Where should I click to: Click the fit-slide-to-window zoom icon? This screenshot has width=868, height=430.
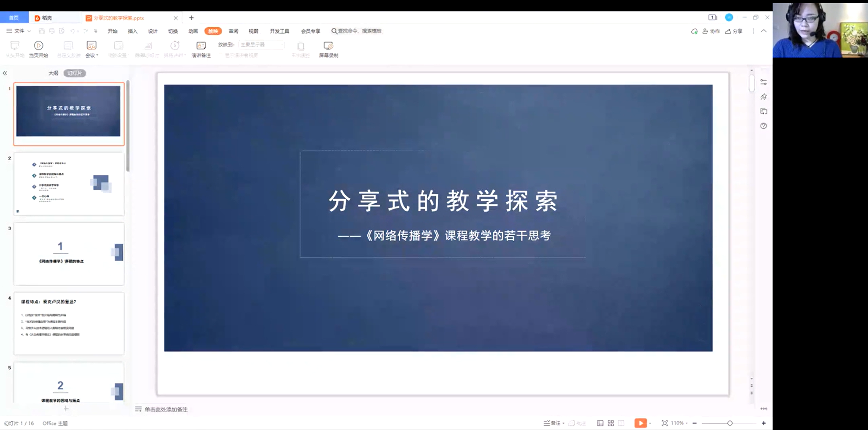(664, 423)
